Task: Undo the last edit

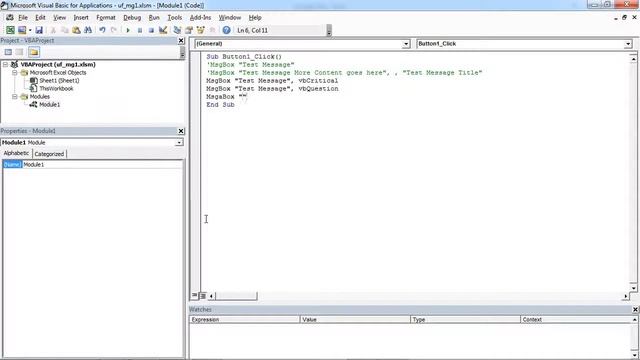Action: (102, 30)
